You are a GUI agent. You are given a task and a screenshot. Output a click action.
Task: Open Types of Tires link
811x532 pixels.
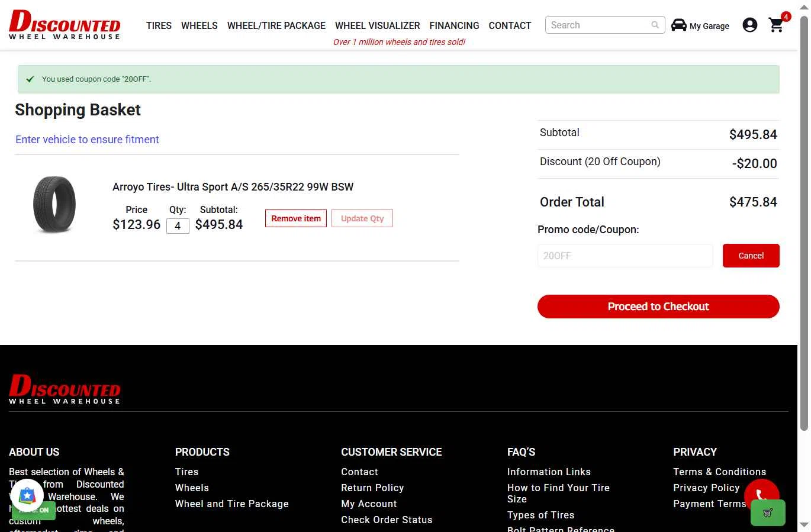[x=540, y=515]
